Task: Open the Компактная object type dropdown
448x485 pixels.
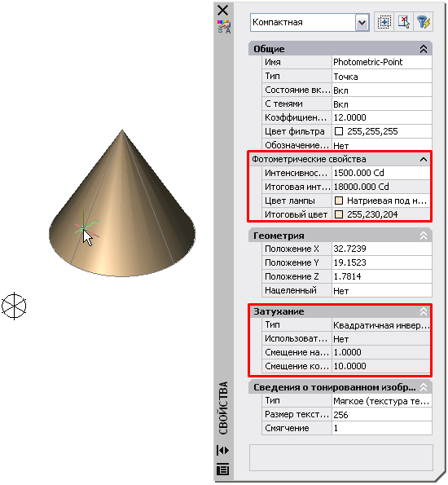Action: tap(362, 23)
